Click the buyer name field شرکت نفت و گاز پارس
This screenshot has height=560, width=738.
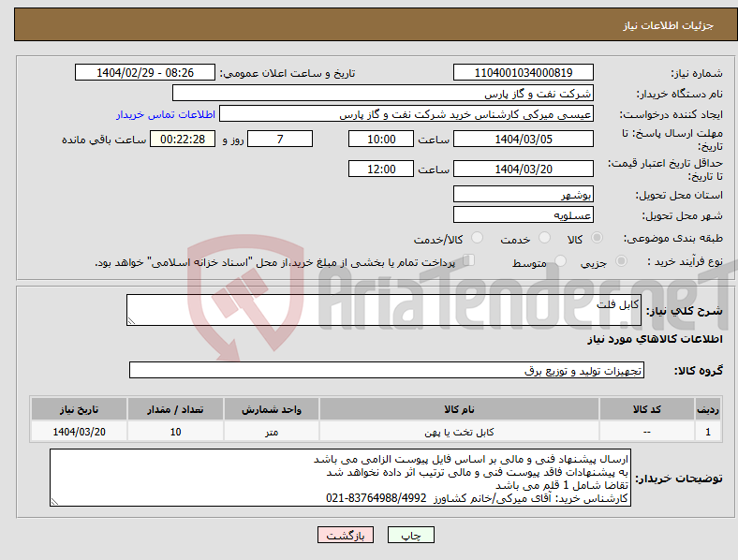[x=383, y=93]
